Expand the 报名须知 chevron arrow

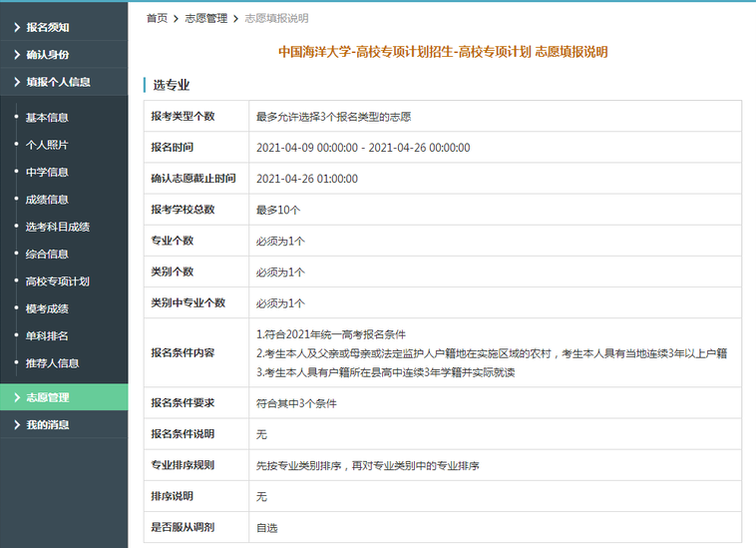[x=17, y=28]
